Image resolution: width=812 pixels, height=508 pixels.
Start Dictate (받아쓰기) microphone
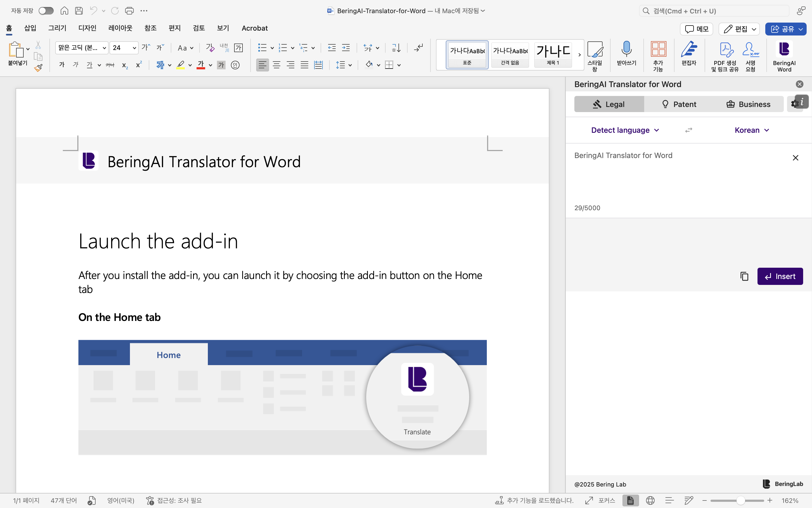coord(626,53)
